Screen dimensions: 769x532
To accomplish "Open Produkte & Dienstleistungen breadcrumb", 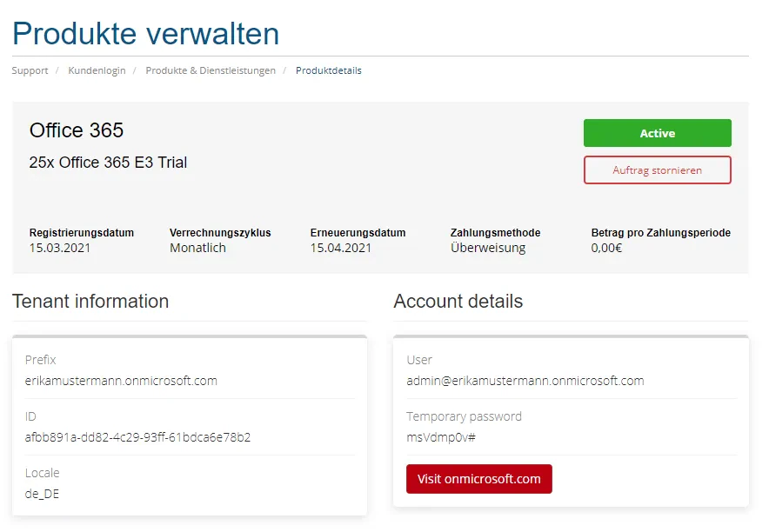I will click(211, 70).
